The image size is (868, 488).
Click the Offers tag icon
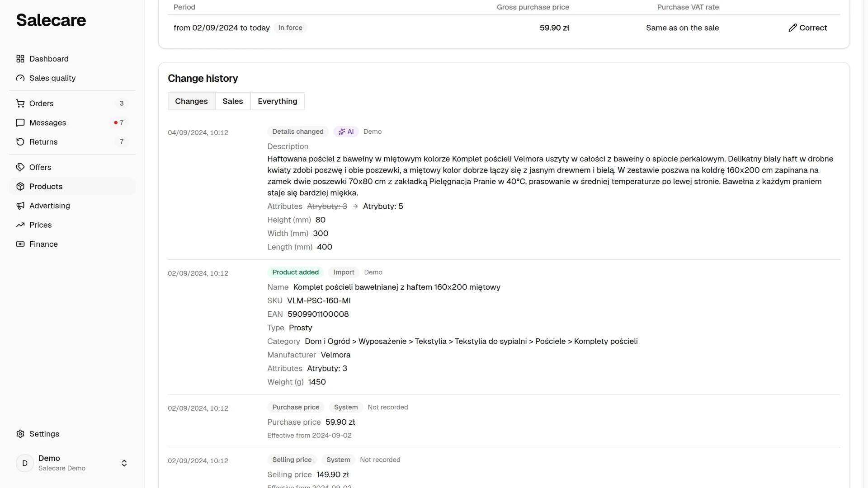point(20,167)
